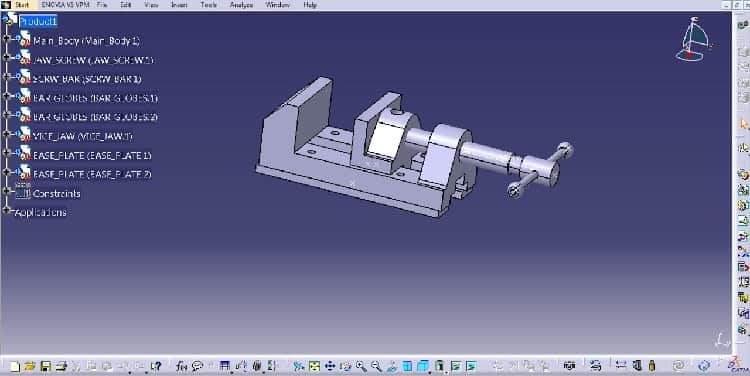Fit all geometry in view
Screen dimensions: 750x376
314,366
